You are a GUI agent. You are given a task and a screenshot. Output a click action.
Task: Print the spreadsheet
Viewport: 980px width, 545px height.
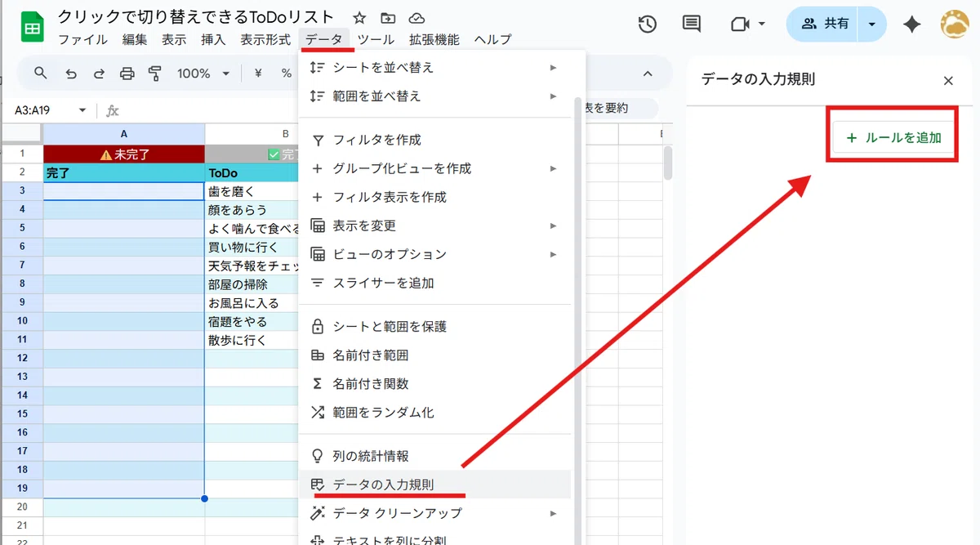pos(127,74)
